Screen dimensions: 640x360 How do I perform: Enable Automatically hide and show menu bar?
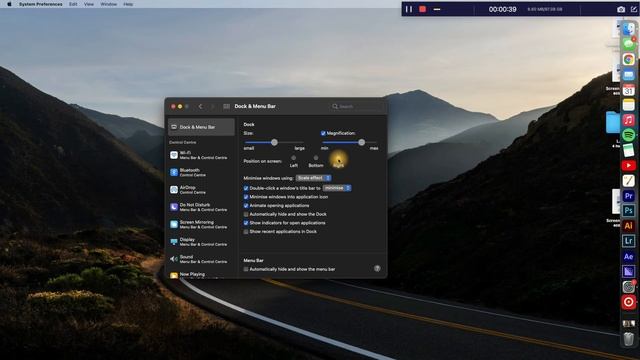246,269
